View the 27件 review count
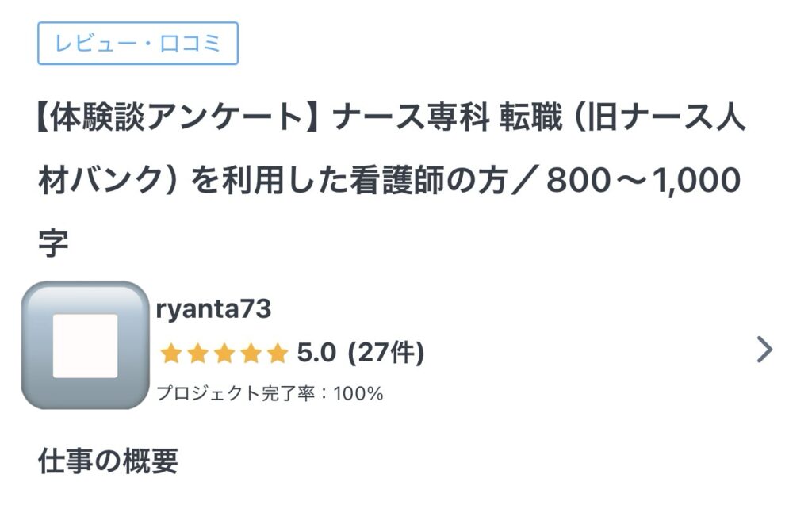812x524 pixels. click(386, 353)
